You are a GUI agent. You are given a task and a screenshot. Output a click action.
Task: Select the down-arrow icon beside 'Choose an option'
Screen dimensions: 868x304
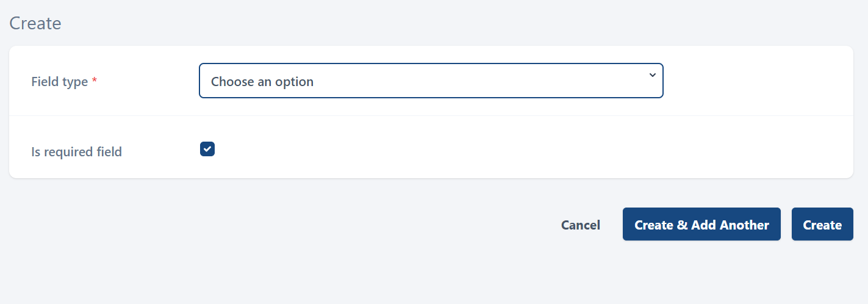652,75
